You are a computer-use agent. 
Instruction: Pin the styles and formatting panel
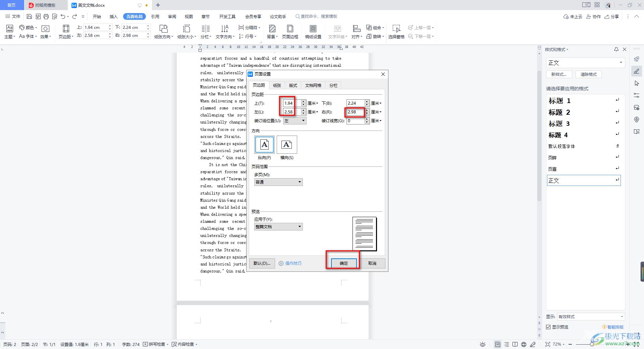tap(616, 49)
